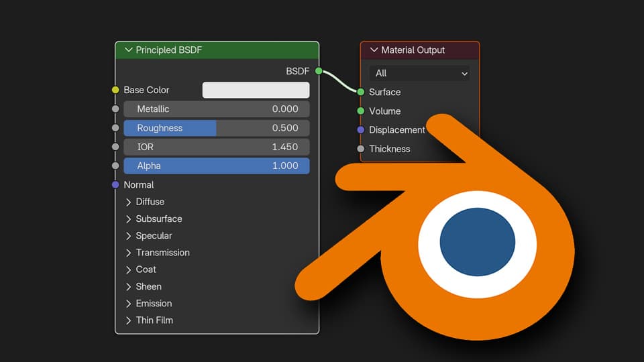This screenshot has width=644, height=362.
Task: Click the gray Metallic input socket
Action: coord(115,109)
